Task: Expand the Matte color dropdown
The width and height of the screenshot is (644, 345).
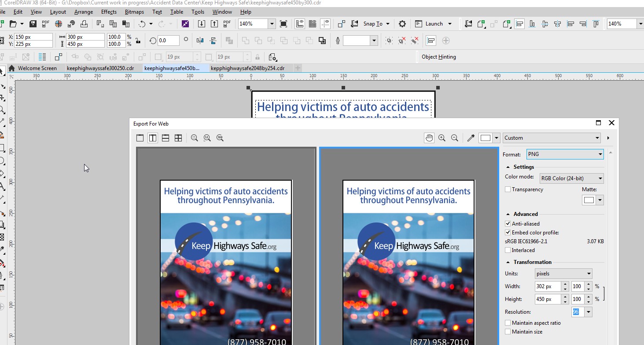Action: click(600, 200)
